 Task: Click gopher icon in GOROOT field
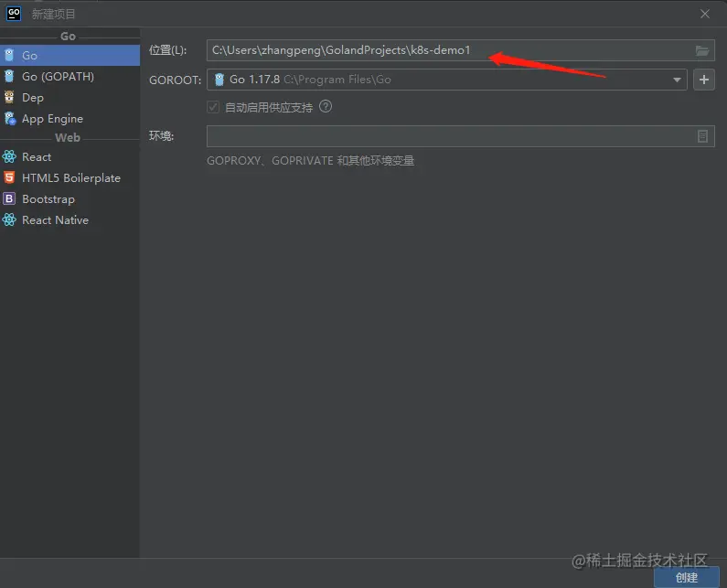pyautogui.click(x=219, y=80)
